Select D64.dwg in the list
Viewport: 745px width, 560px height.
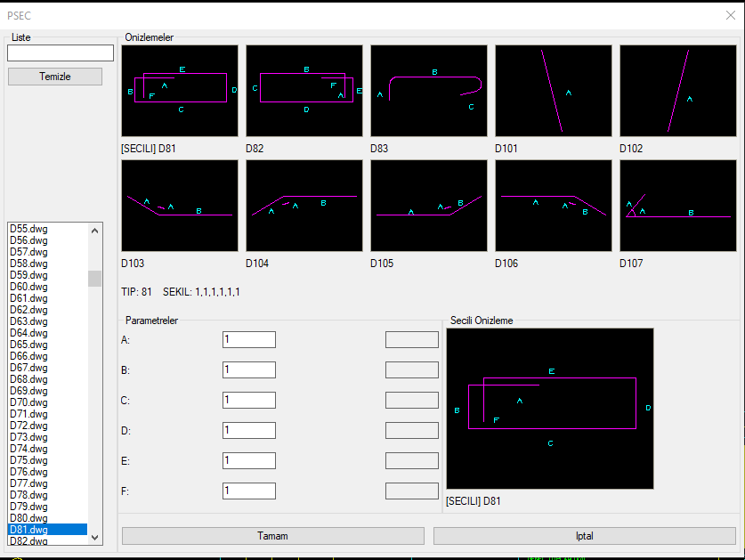coord(47,333)
